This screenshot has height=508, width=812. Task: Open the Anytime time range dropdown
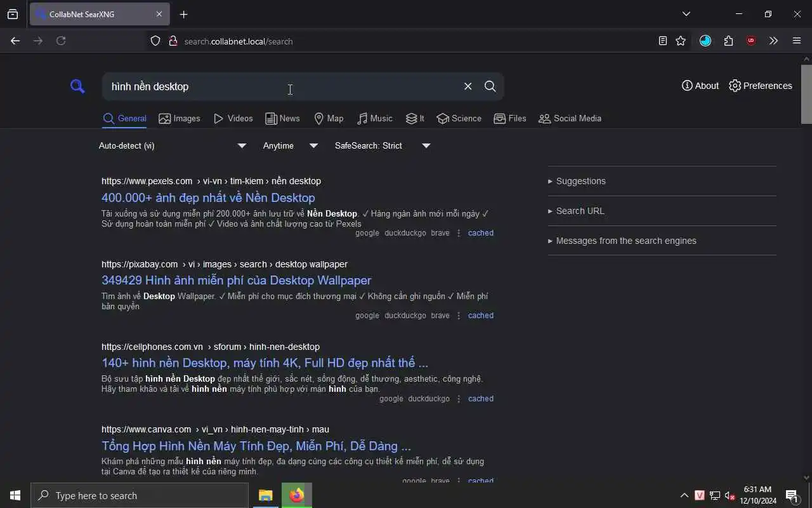point(291,145)
